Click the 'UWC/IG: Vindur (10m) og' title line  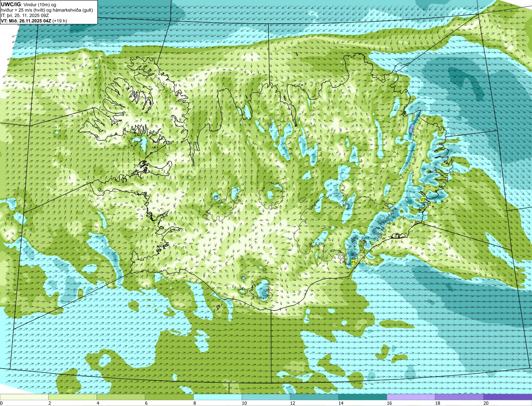click(x=29, y=5)
